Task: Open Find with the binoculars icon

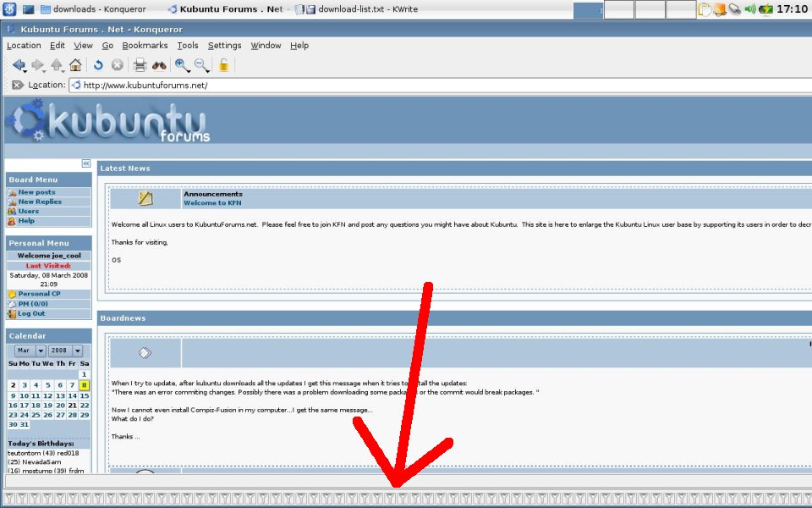Action: [159, 65]
